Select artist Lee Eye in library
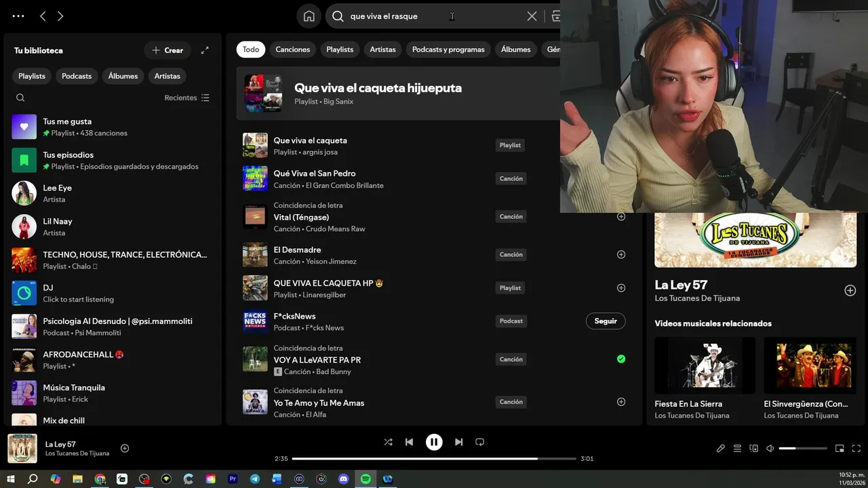 pos(112,193)
